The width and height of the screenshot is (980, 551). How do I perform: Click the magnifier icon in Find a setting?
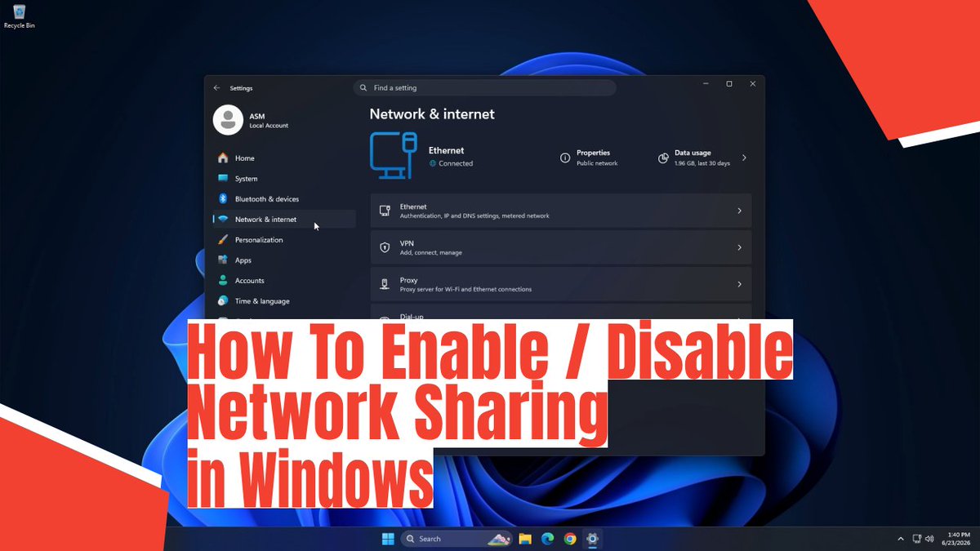(363, 87)
